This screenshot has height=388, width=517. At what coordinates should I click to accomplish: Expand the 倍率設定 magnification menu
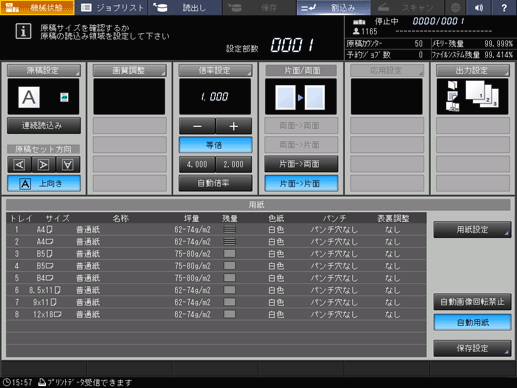215,70
